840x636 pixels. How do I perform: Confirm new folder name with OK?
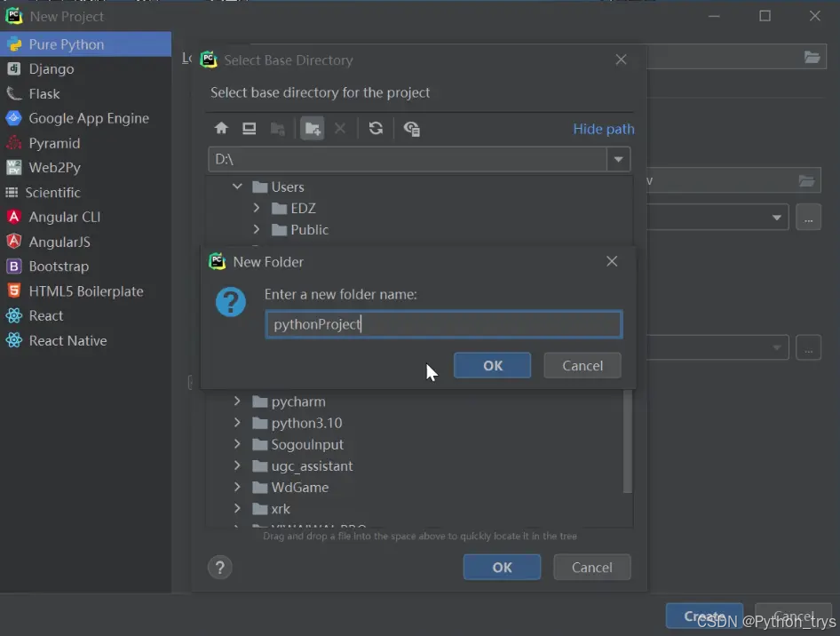point(492,365)
